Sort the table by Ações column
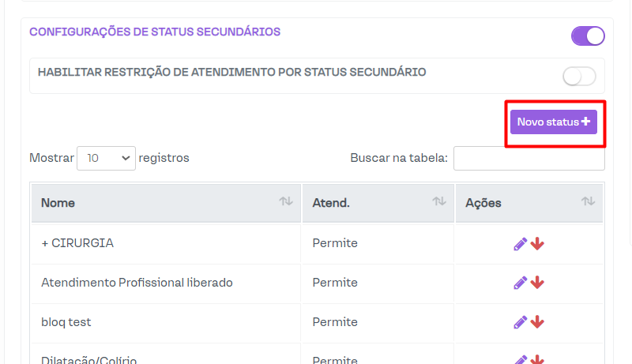Viewport: 632px width, 364px height. point(588,203)
